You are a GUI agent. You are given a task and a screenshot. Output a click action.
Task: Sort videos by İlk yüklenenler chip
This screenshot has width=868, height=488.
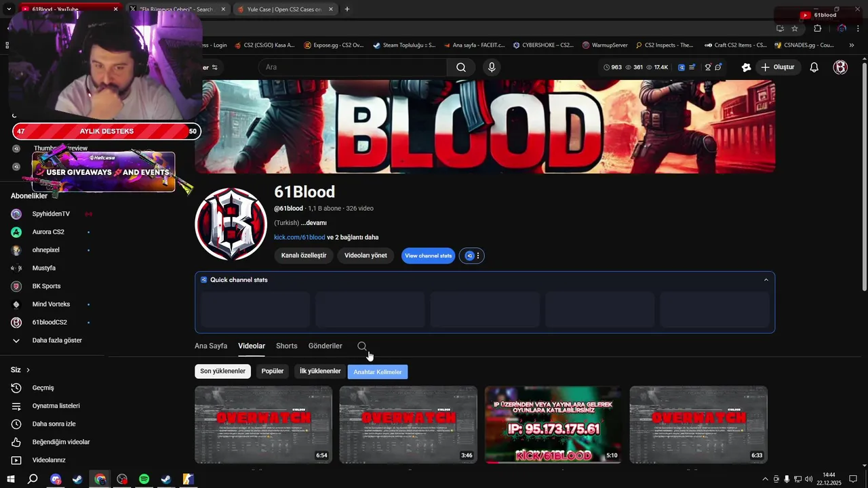[x=320, y=371]
